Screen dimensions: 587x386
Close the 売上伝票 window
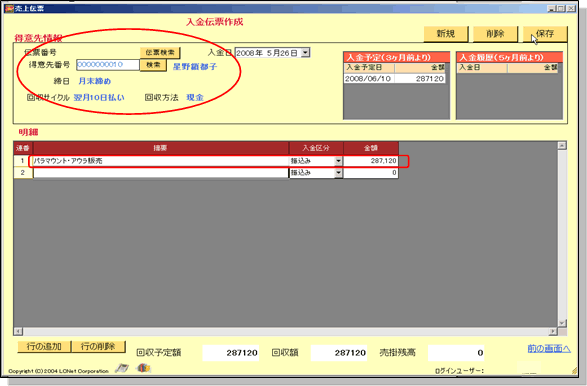pos(571,8)
